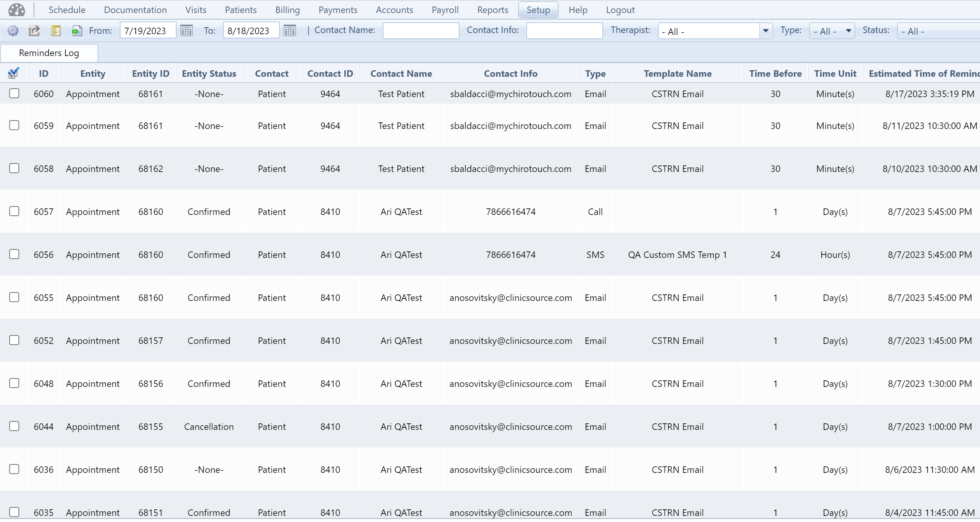Image resolution: width=980 pixels, height=522 pixels.
Task: Open the Reports menu
Action: coord(493,10)
